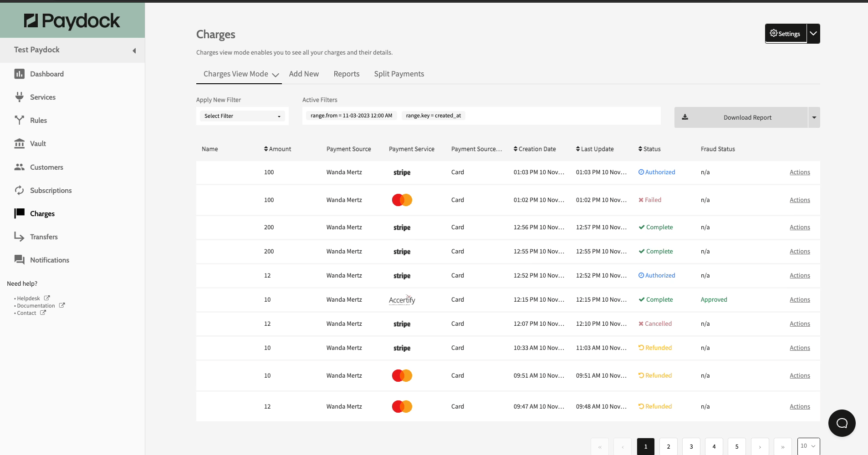Open the Dashboard icon in sidebar

[x=19, y=74]
